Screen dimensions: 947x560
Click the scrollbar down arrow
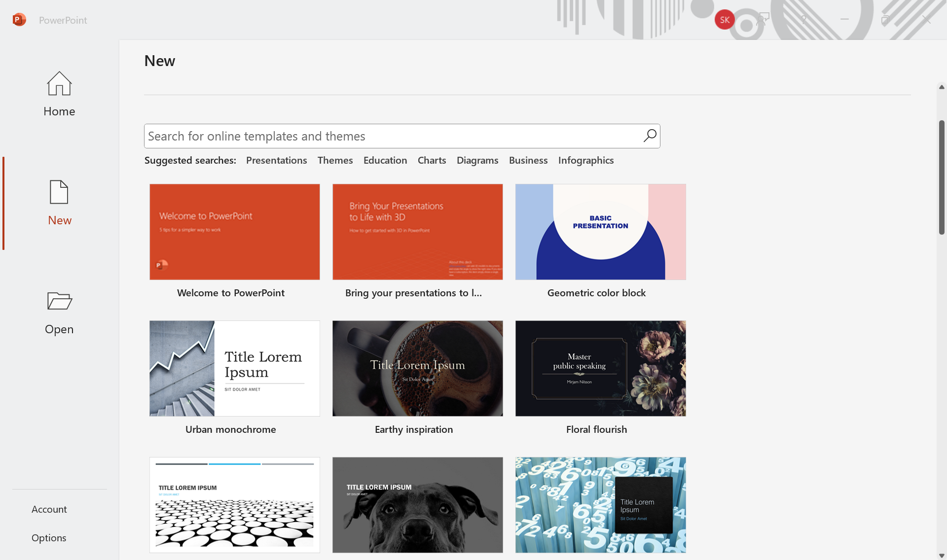942,556
